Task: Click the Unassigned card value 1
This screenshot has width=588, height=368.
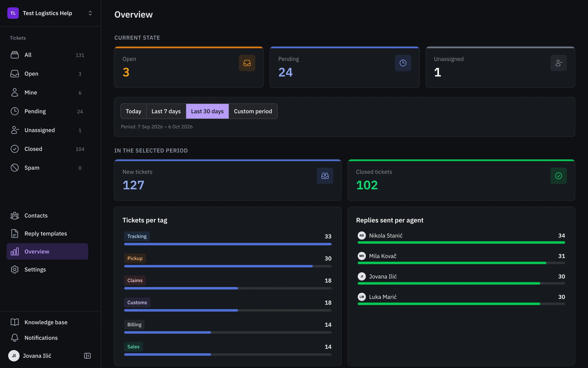Action: pyautogui.click(x=437, y=72)
